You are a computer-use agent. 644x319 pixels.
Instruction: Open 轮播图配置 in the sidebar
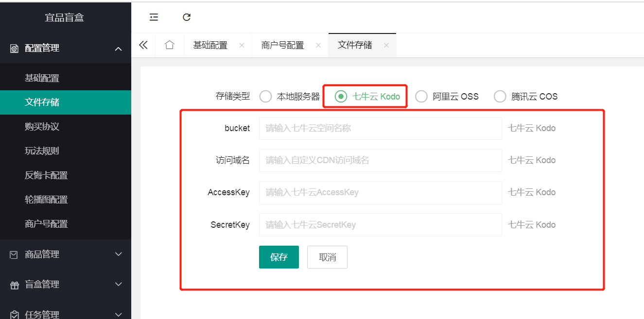[x=66, y=200]
